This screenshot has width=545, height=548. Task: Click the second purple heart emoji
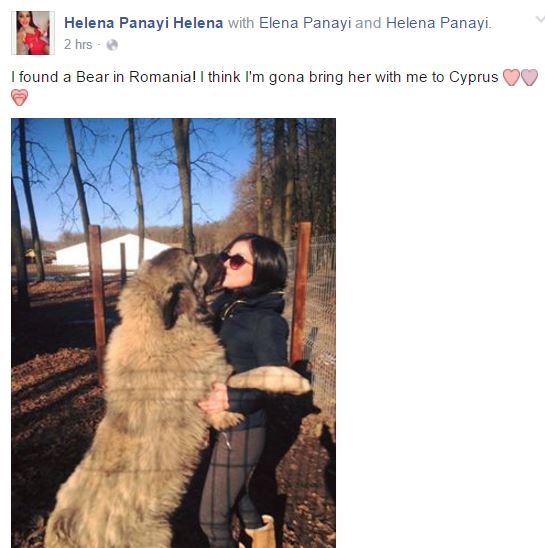click(x=529, y=77)
